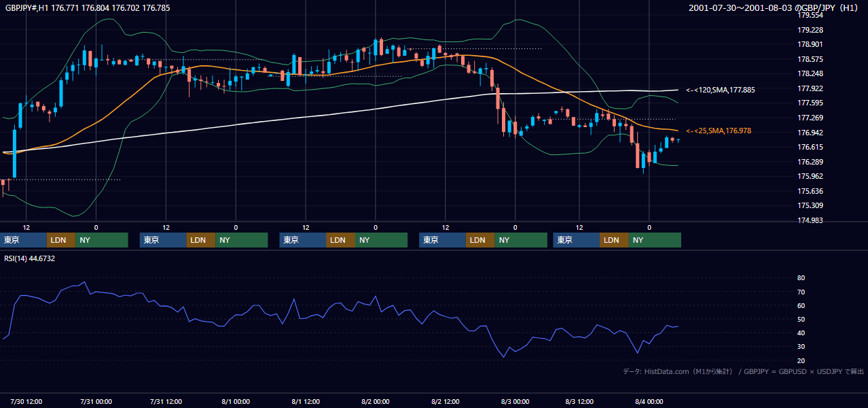Click RSI scale value 50
This screenshot has width=868, height=408.
[x=801, y=319]
